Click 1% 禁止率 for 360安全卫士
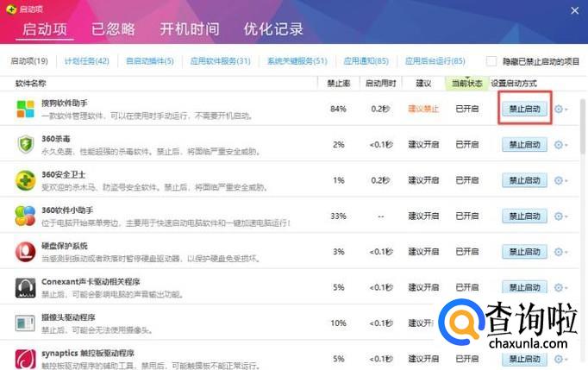The width and height of the screenshot is (588, 370). tap(338, 180)
